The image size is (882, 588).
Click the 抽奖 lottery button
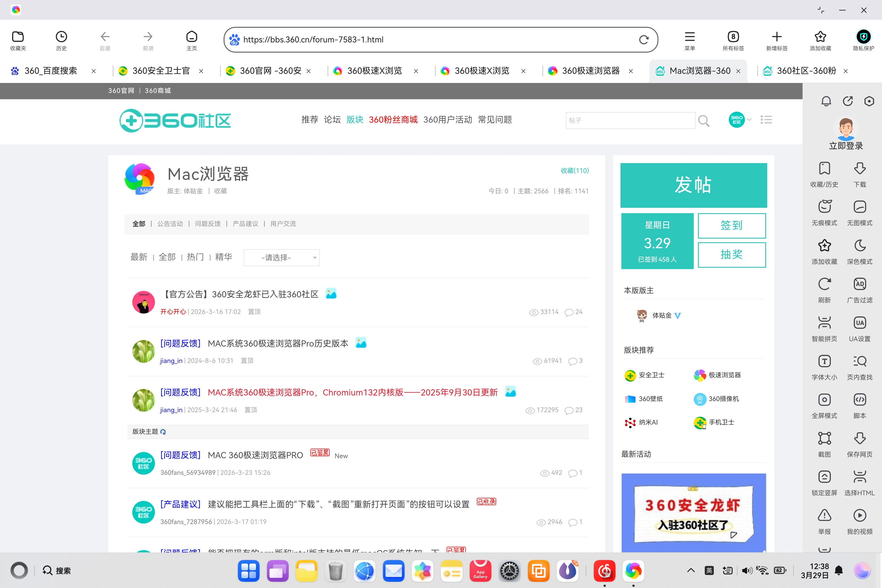point(732,255)
